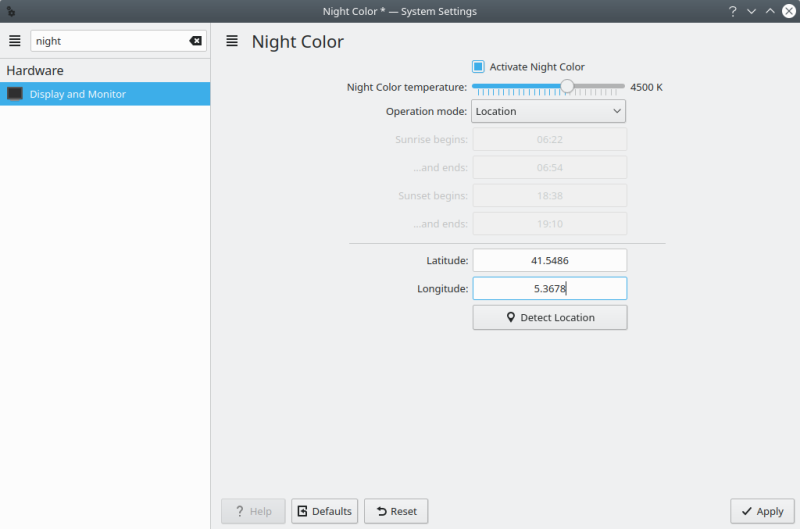Open hamburger menu beside Night Color heading
This screenshot has width=800, height=529.
(232, 41)
